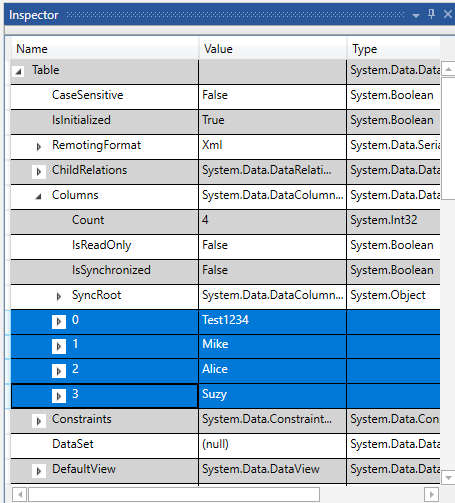Pin the Inspector panel with pushpin icon
This screenshot has width=455, height=503.
(x=431, y=14)
